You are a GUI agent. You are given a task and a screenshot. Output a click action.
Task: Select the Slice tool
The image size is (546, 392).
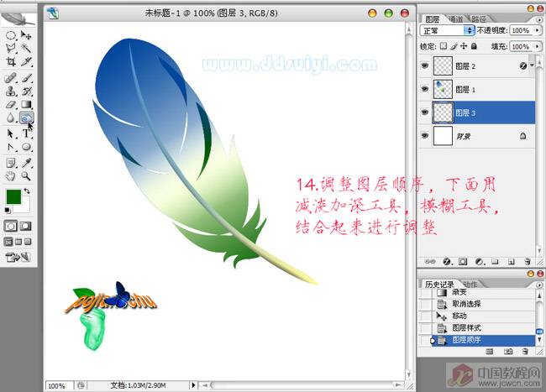click(x=26, y=61)
